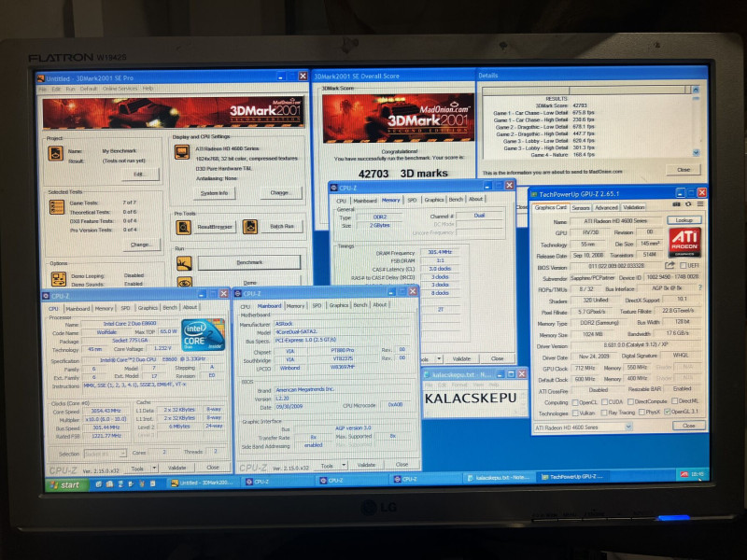This screenshot has width=747, height=560.
Task: Click the Bus Interface question mark in GPU-Z
Action: pyautogui.click(x=699, y=287)
